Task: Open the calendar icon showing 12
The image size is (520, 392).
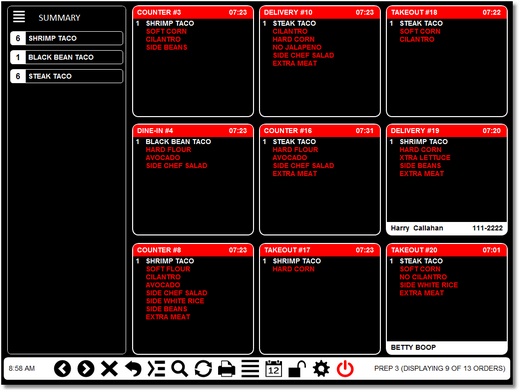Action: point(274,369)
